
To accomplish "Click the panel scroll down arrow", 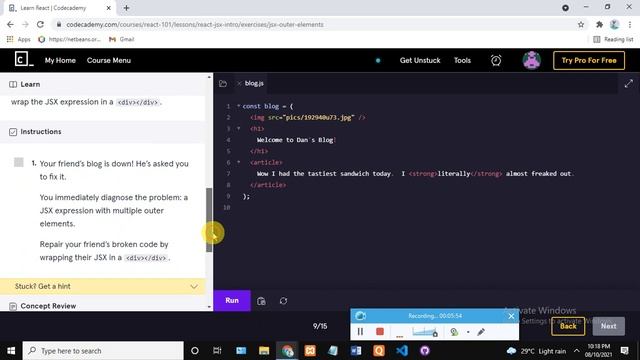I will coord(209,307).
